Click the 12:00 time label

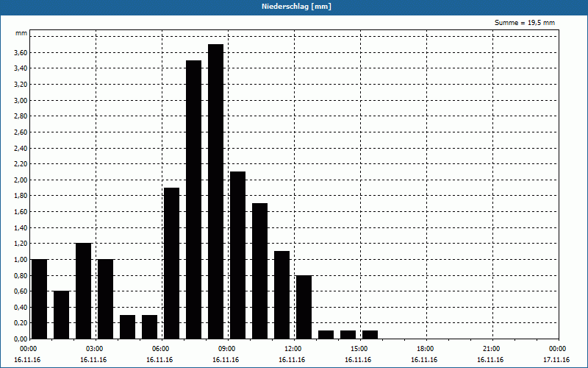[x=293, y=349]
